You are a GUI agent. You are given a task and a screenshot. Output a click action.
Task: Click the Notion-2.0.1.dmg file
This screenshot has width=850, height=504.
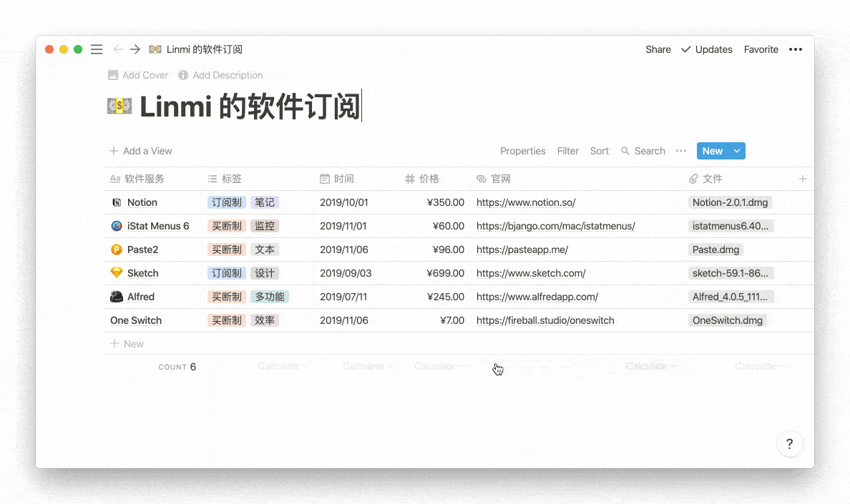pos(731,202)
